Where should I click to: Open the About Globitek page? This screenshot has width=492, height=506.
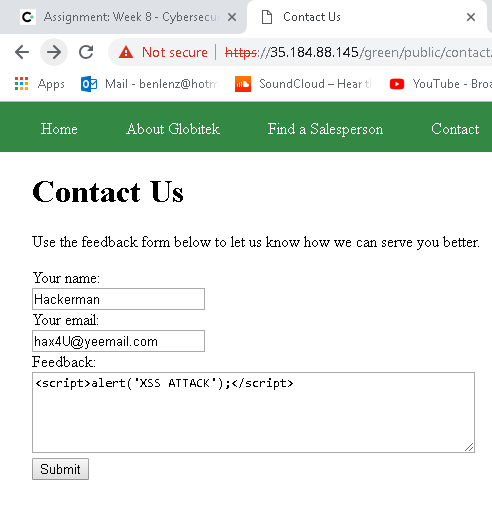pos(173,129)
